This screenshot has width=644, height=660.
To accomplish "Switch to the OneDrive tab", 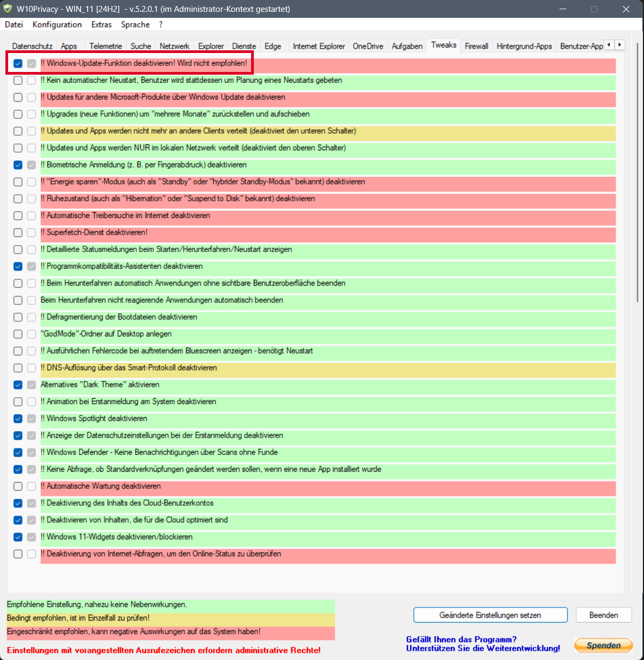I will point(368,46).
